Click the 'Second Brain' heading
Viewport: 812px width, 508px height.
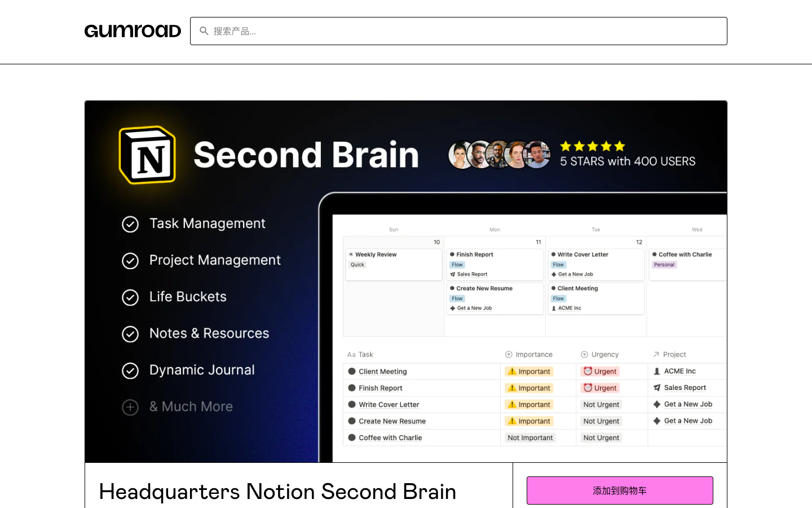coord(306,155)
